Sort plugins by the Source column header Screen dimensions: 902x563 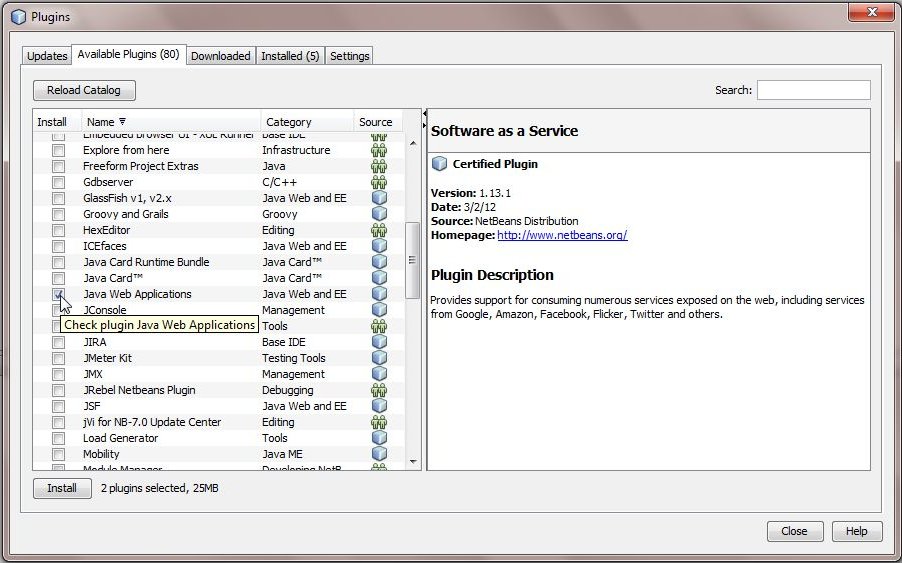tap(378, 122)
